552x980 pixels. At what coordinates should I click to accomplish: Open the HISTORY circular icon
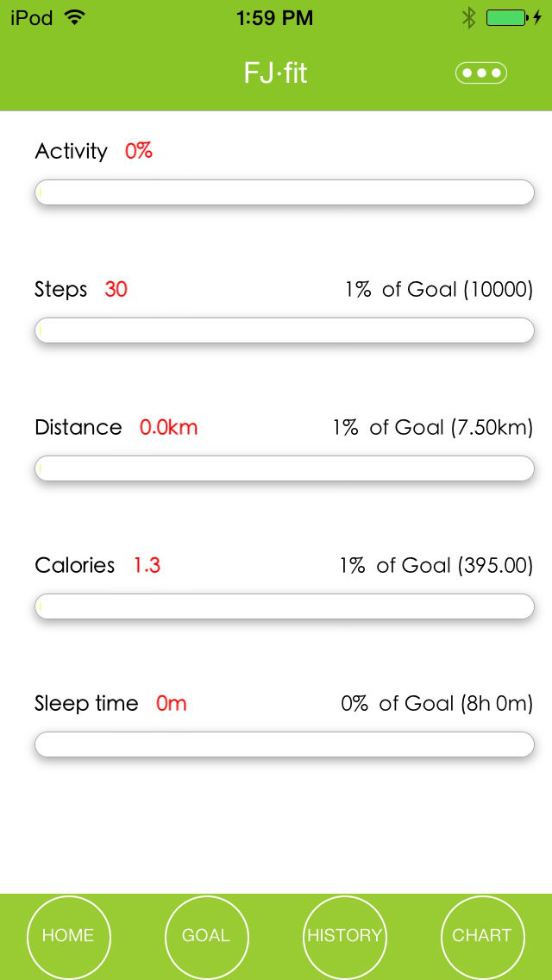pyautogui.click(x=345, y=936)
